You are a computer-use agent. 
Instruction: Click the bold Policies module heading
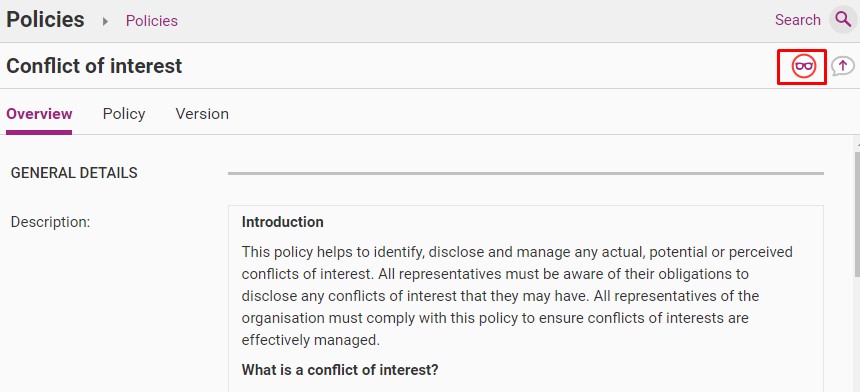45,20
